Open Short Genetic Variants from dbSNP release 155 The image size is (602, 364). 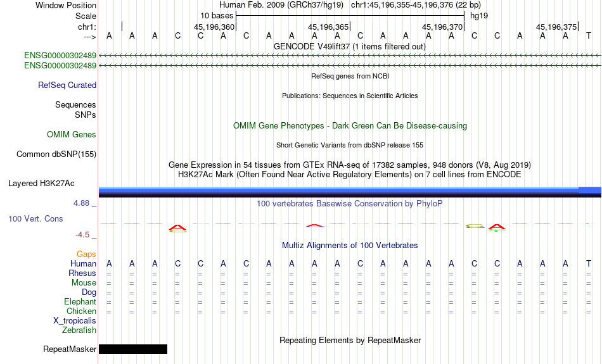[350, 145]
